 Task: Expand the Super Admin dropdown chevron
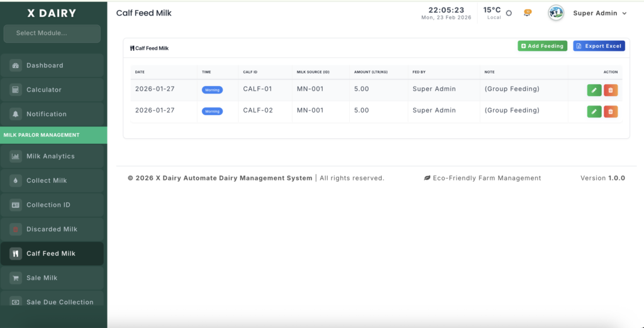click(624, 13)
